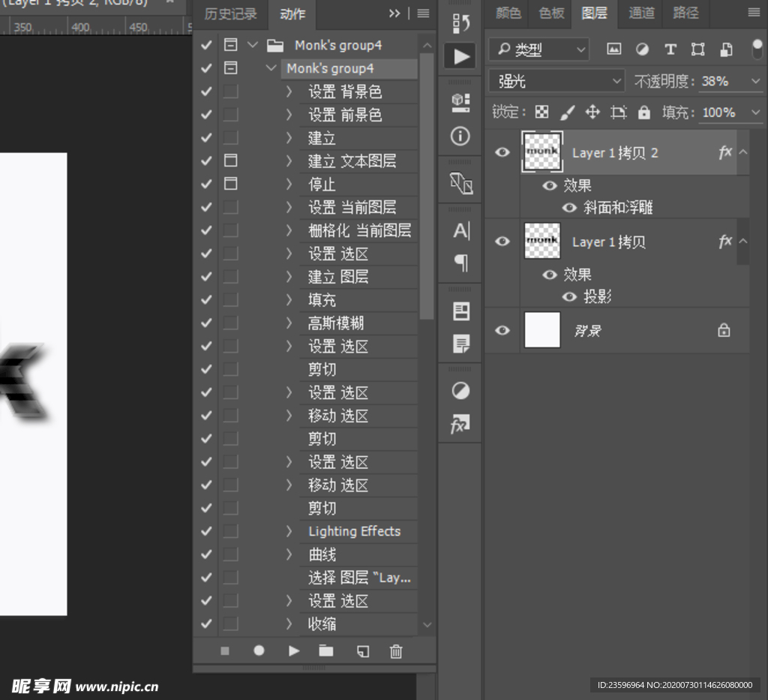Toggle the checkmark for 高斯模糊 action step
The image size is (768, 700).
[207, 323]
